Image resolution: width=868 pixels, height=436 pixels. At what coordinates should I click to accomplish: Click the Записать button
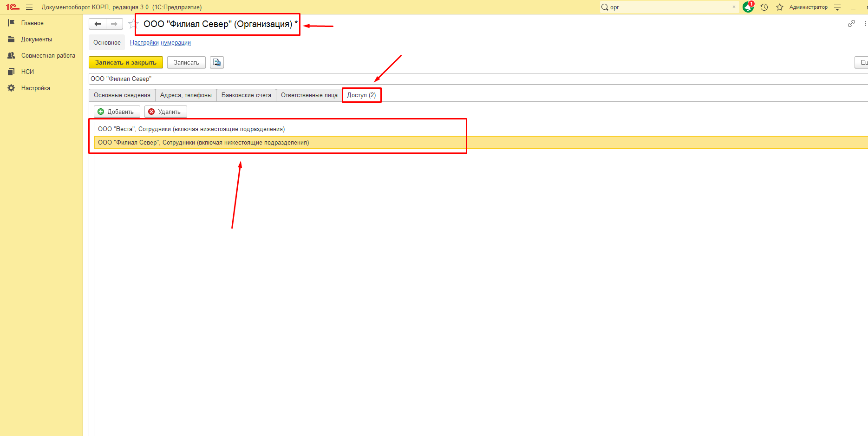(x=186, y=62)
